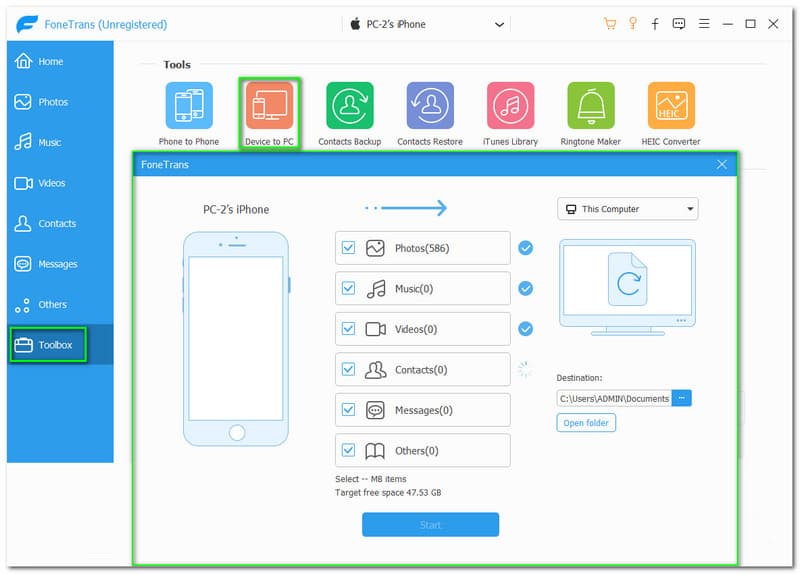Open the hamburger menu icon
The height and width of the screenshot is (574, 800).
(x=704, y=23)
